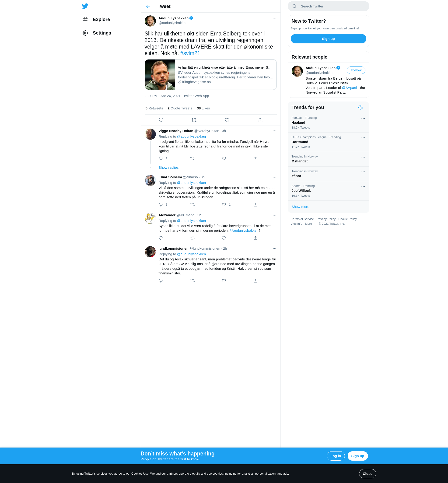448x483 pixels.
Task: Reply to Viggo Nordby Holtan's tweet
Action: click(x=161, y=159)
